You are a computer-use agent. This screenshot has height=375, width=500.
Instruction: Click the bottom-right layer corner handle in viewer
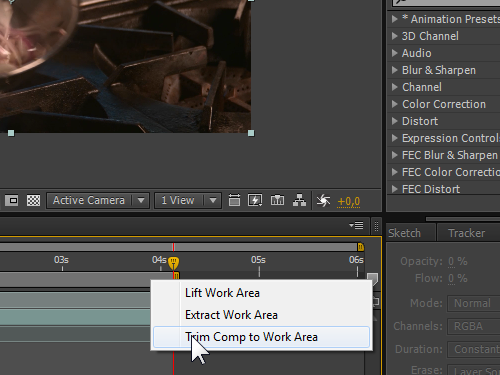point(251,133)
